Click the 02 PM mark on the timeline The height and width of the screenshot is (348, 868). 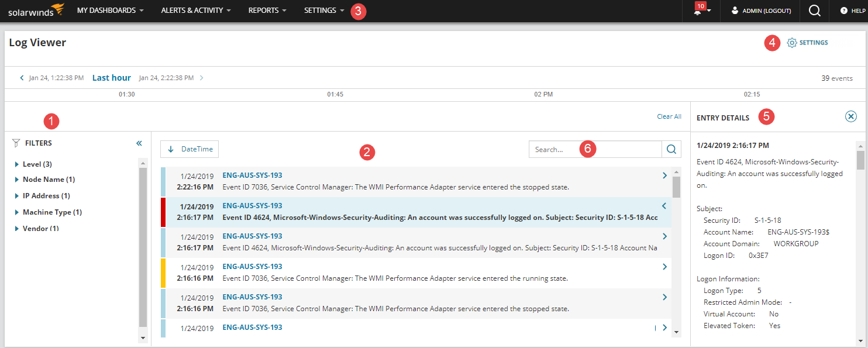pyautogui.click(x=543, y=94)
